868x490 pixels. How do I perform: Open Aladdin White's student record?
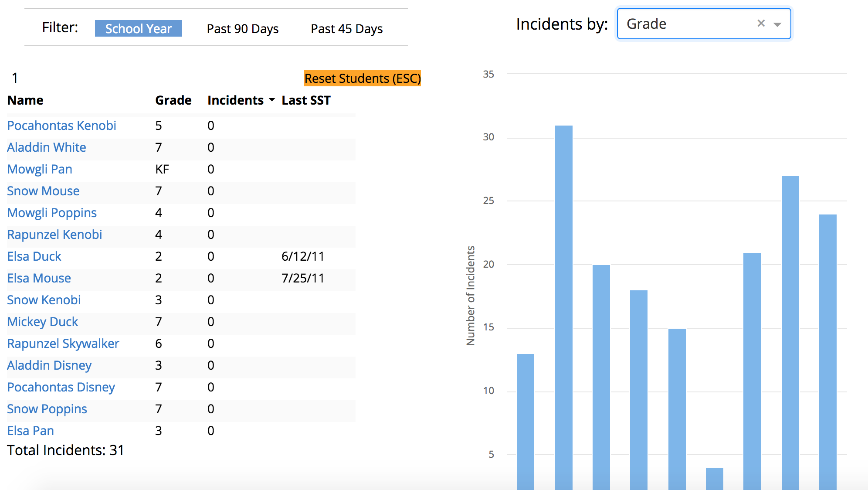pyautogui.click(x=47, y=147)
